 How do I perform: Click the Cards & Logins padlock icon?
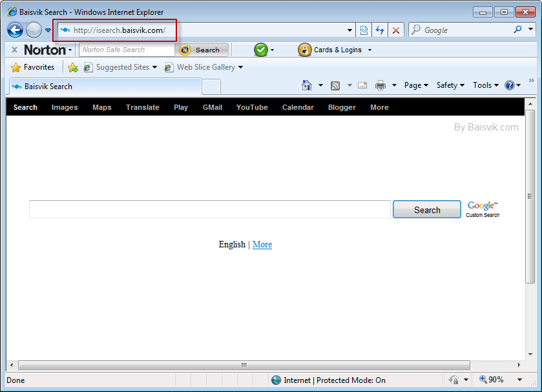pyautogui.click(x=304, y=50)
